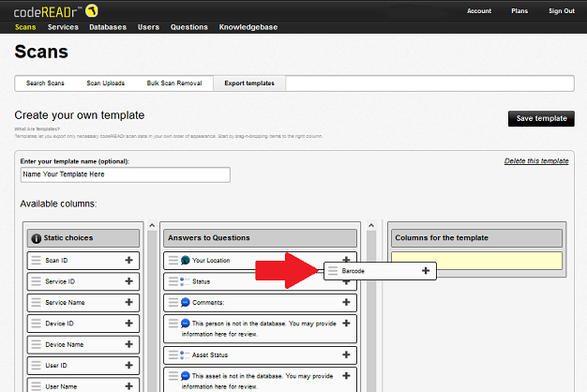Screen dimensions: 587x392
Task: Select the Export templates tab
Action: [249, 83]
